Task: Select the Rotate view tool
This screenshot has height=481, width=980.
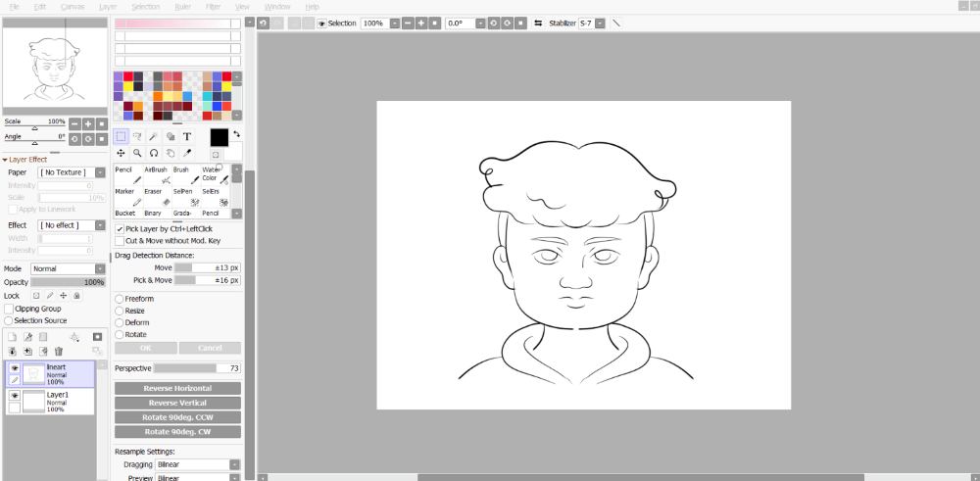Action: point(154,153)
